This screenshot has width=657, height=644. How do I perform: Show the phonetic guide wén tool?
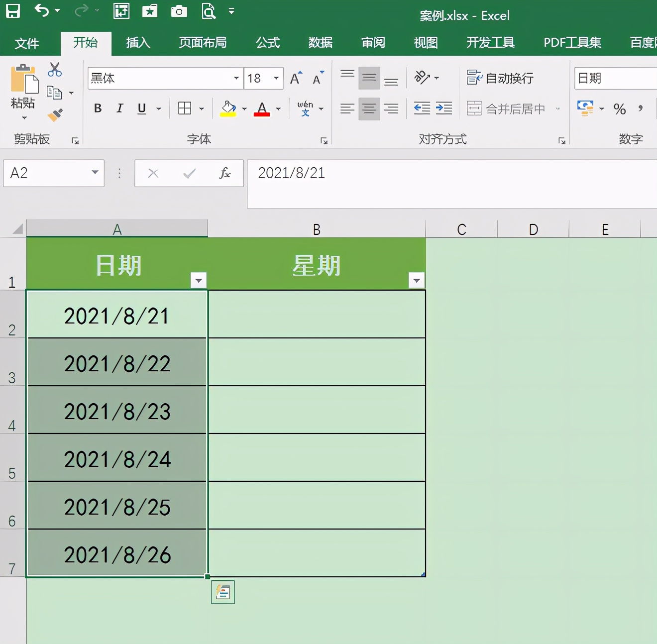click(305, 108)
